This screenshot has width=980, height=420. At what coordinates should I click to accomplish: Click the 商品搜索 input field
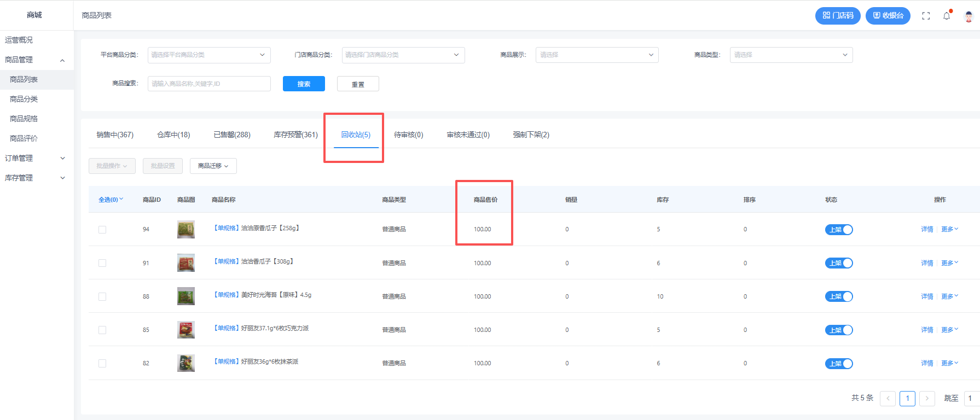point(209,84)
